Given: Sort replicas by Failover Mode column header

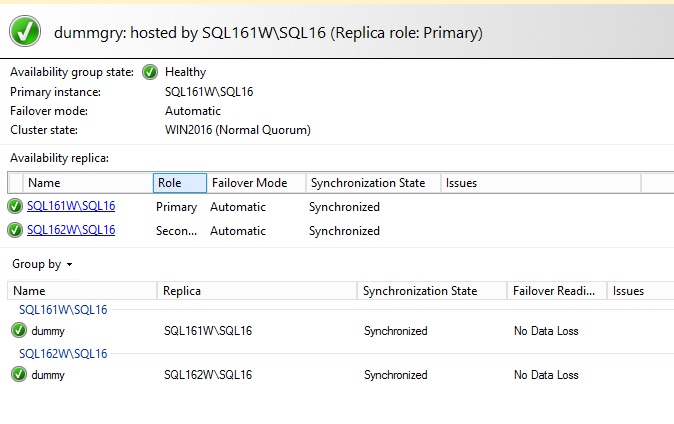Looking at the screenshot, I should pos(256,183).
